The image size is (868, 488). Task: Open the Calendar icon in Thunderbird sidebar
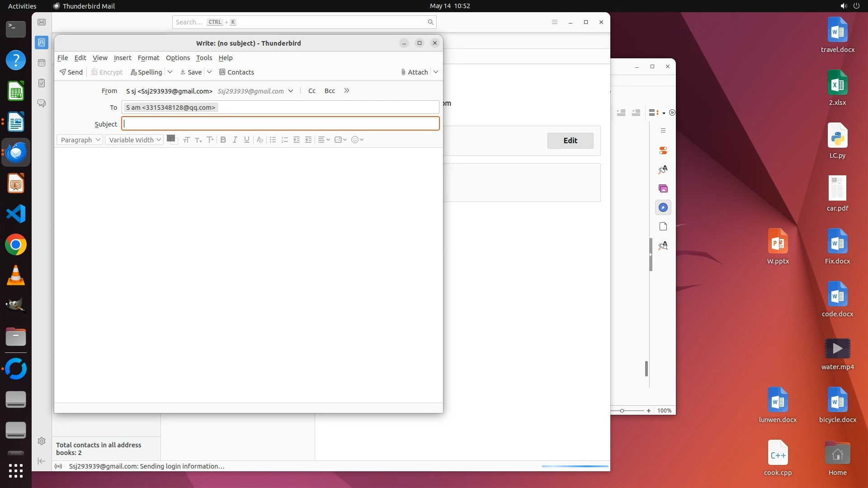[42, 63]
